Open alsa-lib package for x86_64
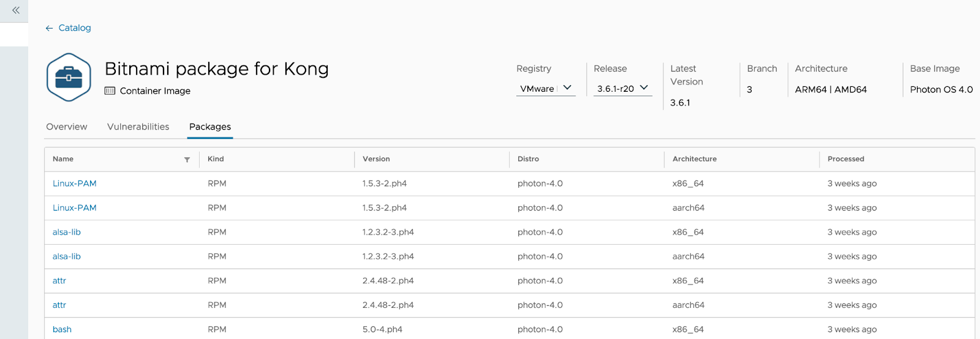 click(67, 232)
